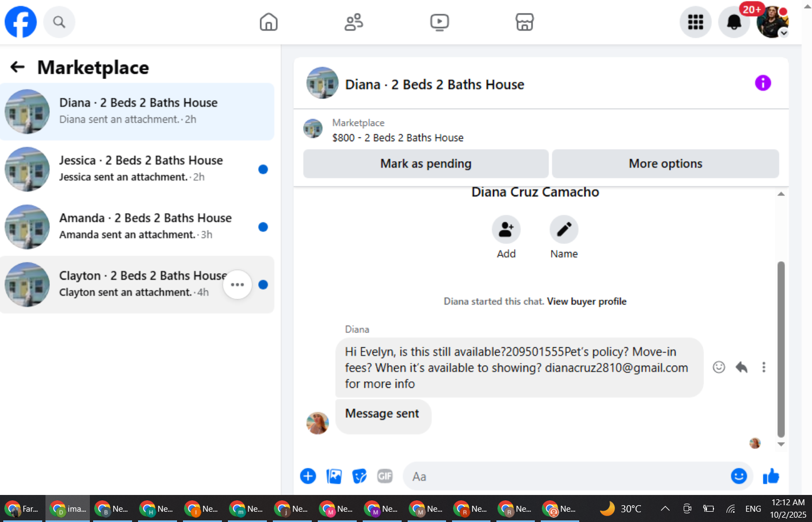Viewport: 812px width, 522px height.
Task: Click unread blue dot on Clayton's chat
Action: tap(263, 285)
